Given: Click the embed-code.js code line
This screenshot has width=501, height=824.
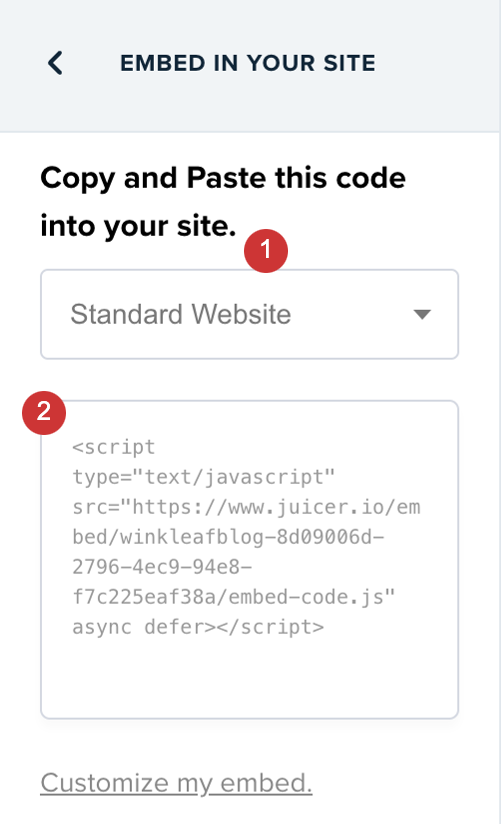Looking at the screenshot, I should 233,597.
